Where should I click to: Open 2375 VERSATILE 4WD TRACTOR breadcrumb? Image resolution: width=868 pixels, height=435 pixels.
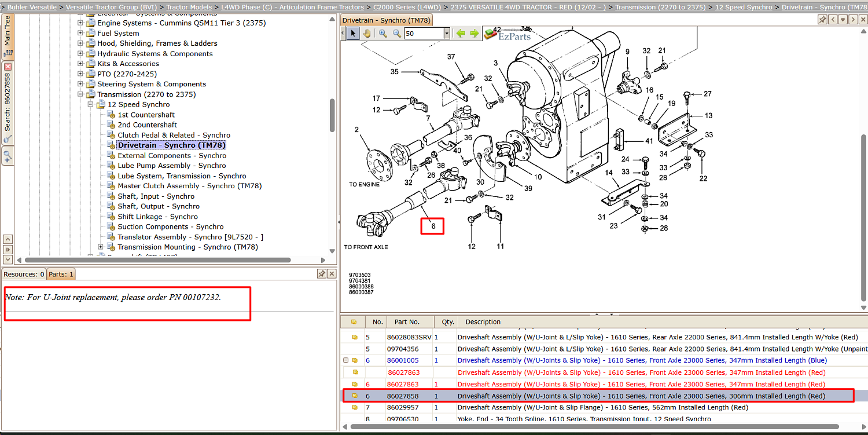(528, 7)
